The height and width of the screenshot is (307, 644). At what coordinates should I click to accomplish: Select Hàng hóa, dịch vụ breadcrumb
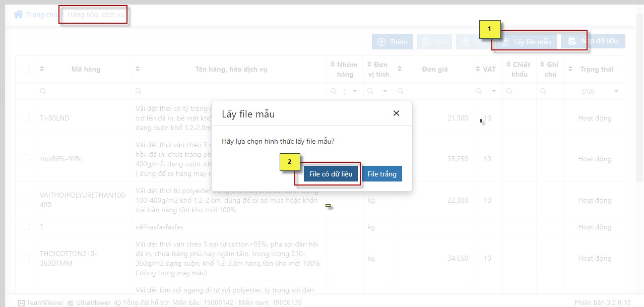pos(96,15)
